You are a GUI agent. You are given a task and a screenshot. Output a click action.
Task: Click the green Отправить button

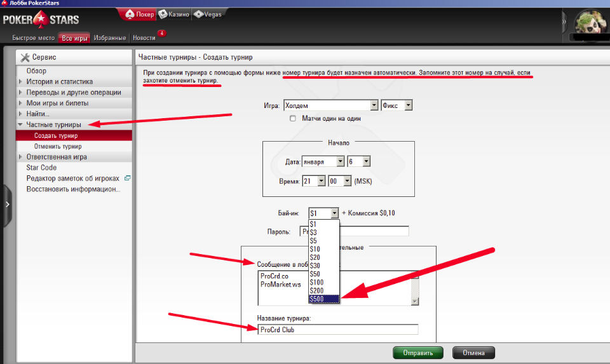(418, 353)
